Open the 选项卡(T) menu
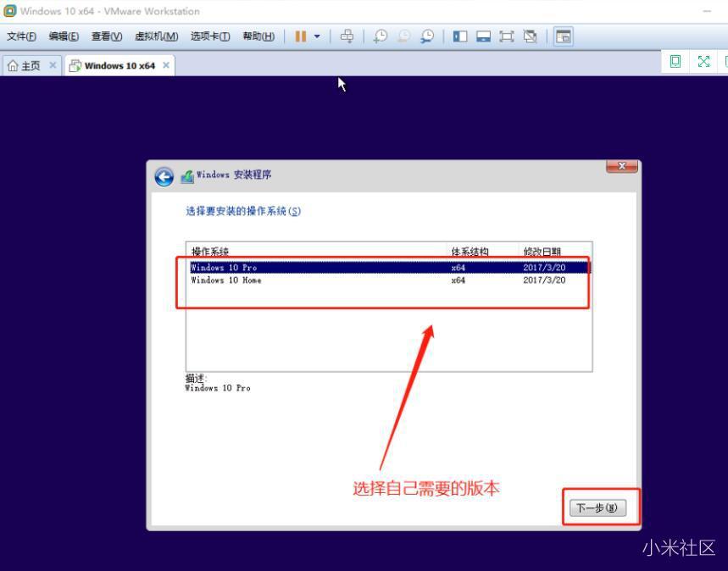The width and height of the screenshot is (728, 571). pos(210,36)
